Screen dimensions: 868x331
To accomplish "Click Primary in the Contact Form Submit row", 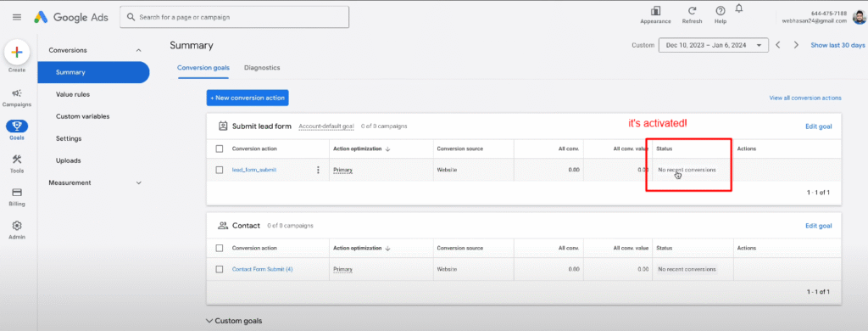I will (342, 269).
